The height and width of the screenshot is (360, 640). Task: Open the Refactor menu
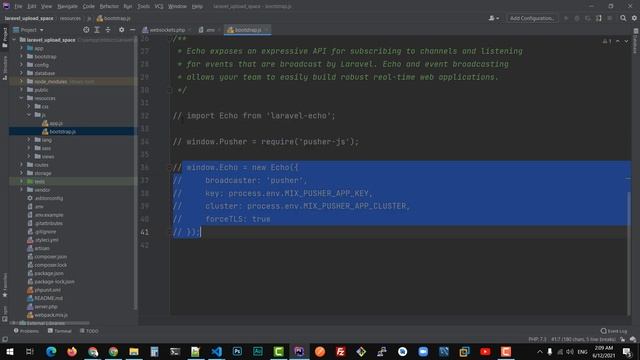pyautogui.click(x=109, y=7)
